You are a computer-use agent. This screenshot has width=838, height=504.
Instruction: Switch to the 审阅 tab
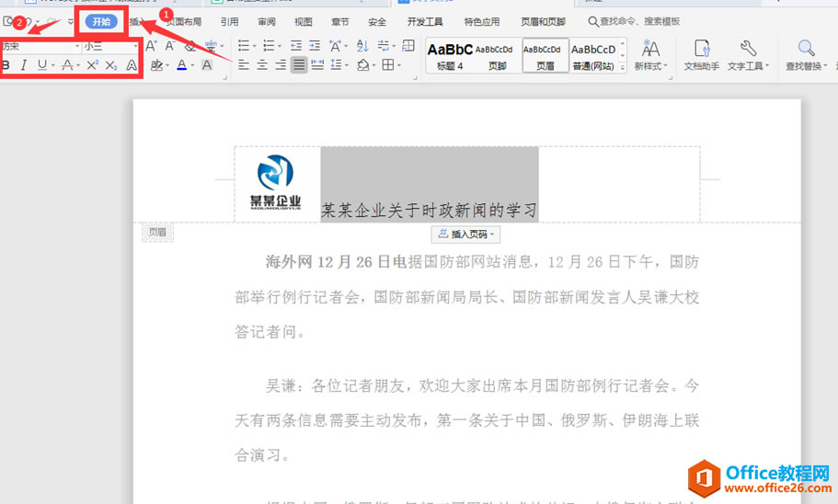(266, 22)
